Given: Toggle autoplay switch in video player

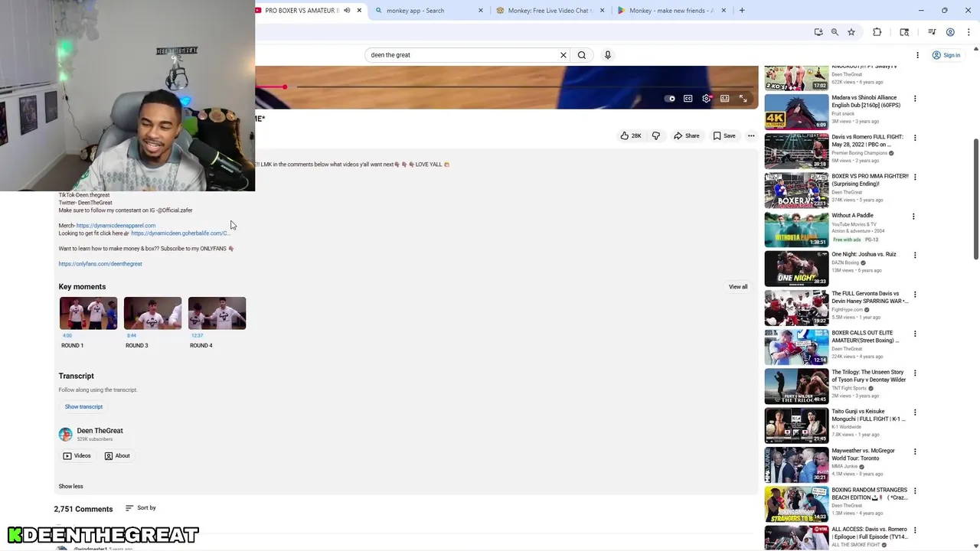Looking at the screenshot, I should click(670, 99).
